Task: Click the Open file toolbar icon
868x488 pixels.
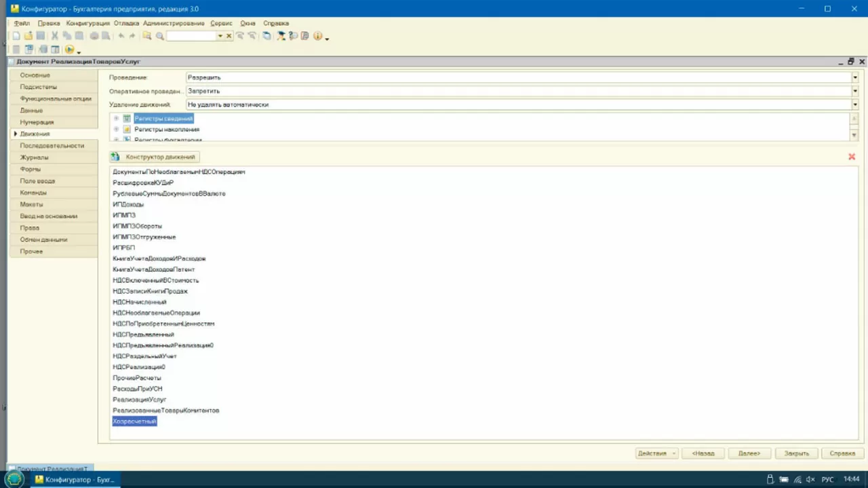Action: pyautogui.click(x=28, y=36)
